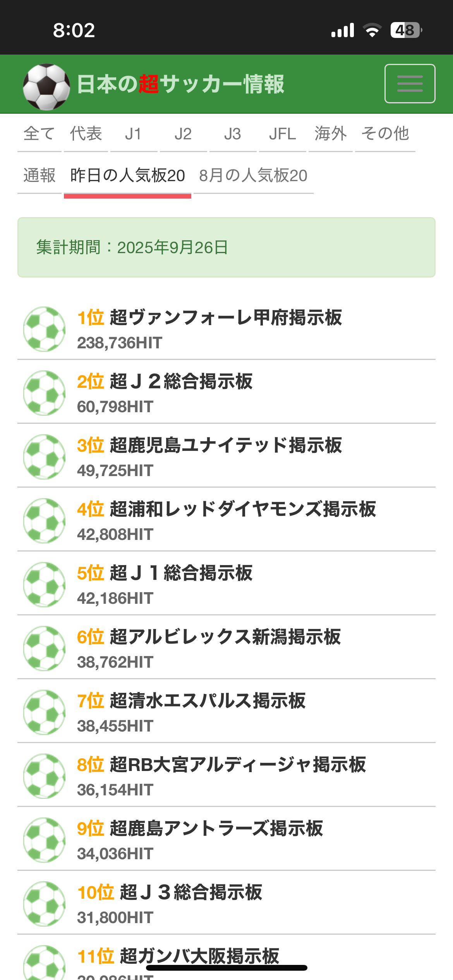Image resolution: width=453 pixels, height=980 pixels.
Task: Tap ball icon beside 4位 浦和レッドダイヤモンズ
Action: pyautogui.click(x=44, y=521)
